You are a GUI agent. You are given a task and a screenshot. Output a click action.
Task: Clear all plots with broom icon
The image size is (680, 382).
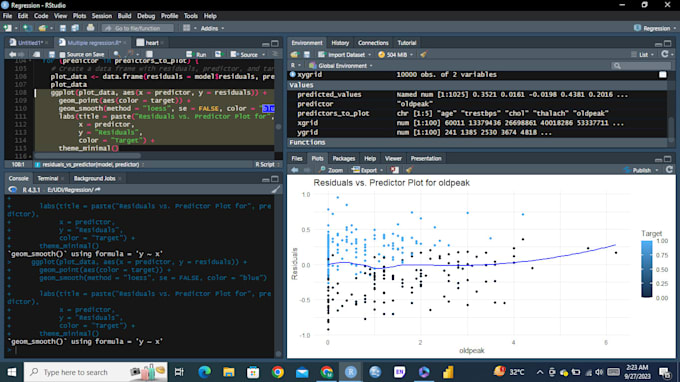(409, 170)
